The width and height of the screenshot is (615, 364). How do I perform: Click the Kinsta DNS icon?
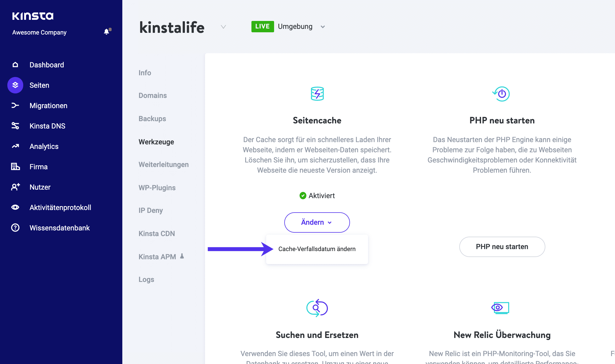15,126
